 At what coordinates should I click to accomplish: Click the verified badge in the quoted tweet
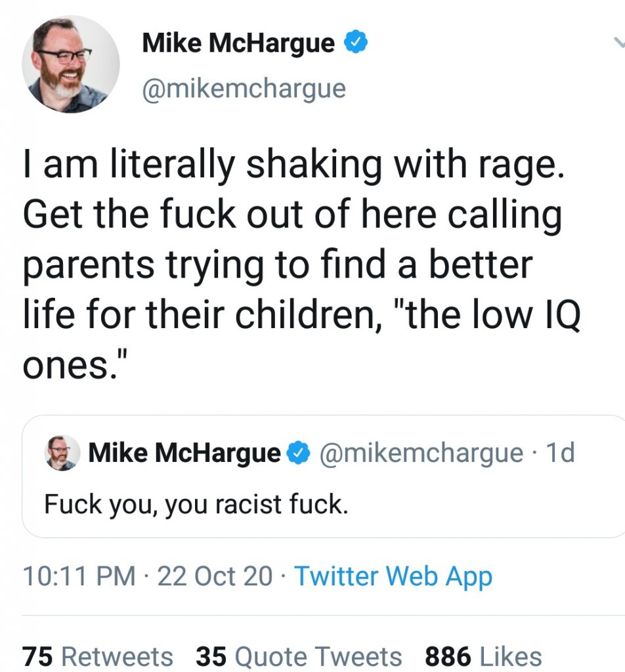pos(299,452)
